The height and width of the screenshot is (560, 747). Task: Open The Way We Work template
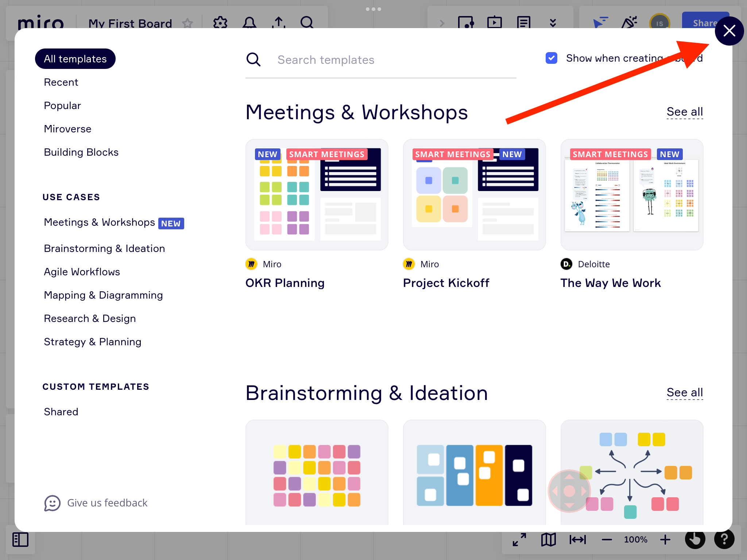[632, 195]
